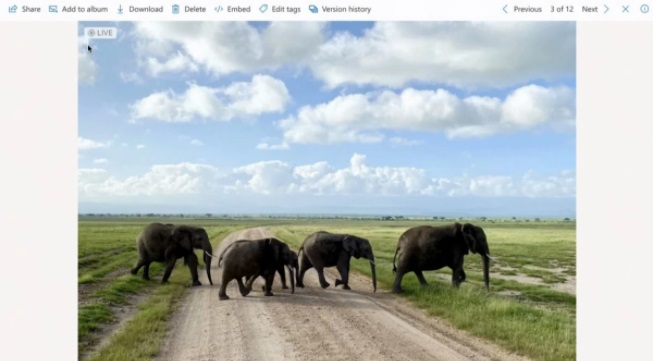Toggle the LIVE photo badge
Image resolution: width=659 pixels, height=361 pixels.
coord(100,33)
